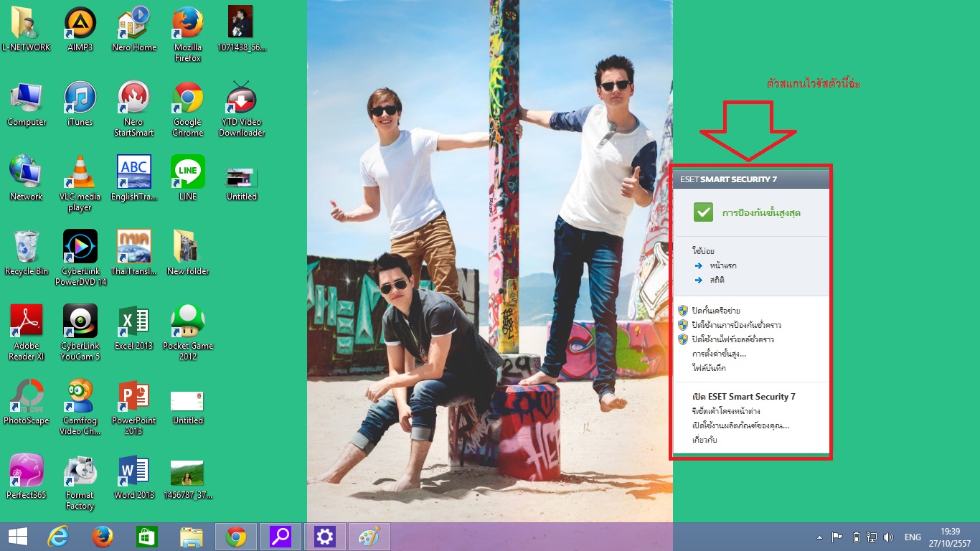Launch the iTunes desktop icon

[80, 98]
